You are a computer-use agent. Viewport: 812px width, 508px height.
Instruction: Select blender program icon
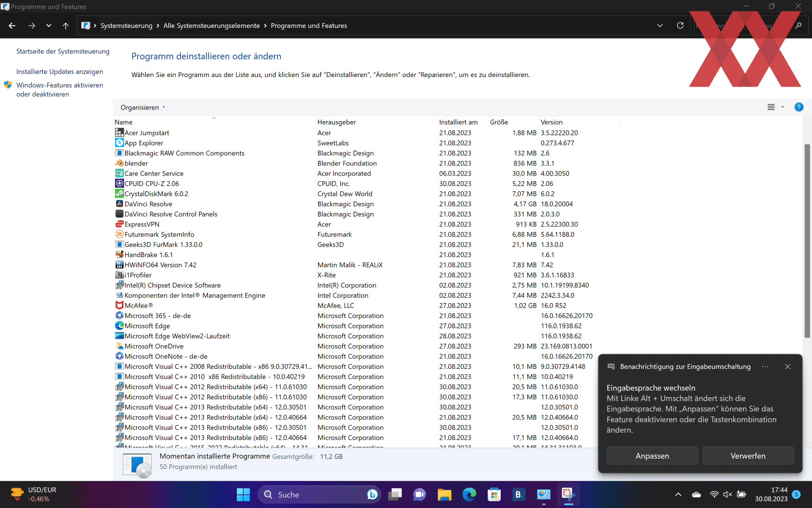coord(119,163)
